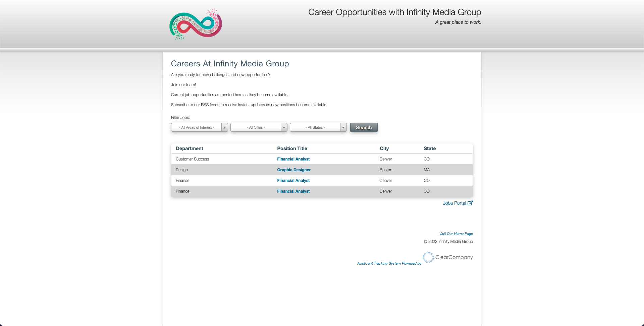Click the Filter Jobs label
This screenshot has height=326, width=644.
(180, 118)
